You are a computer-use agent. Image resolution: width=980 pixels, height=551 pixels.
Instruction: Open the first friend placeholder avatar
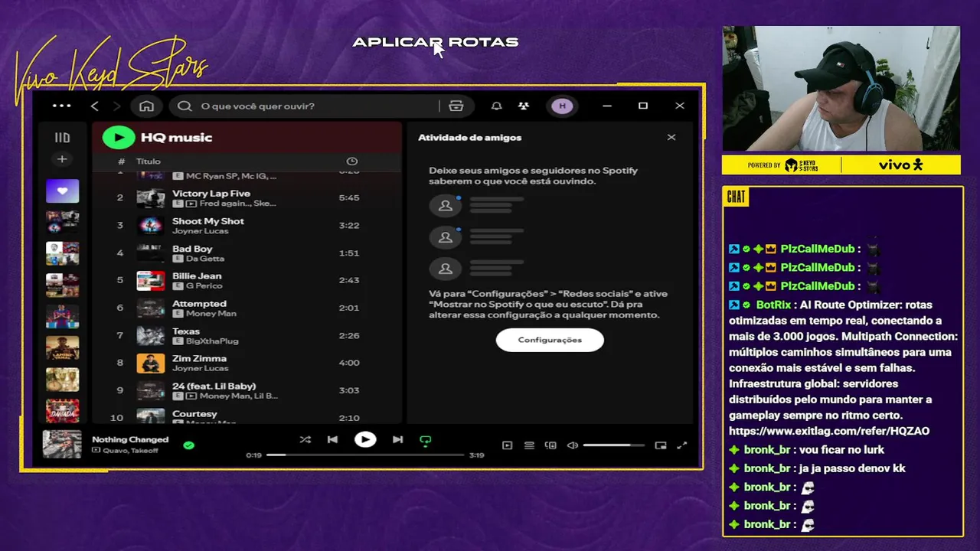[445, 206]
